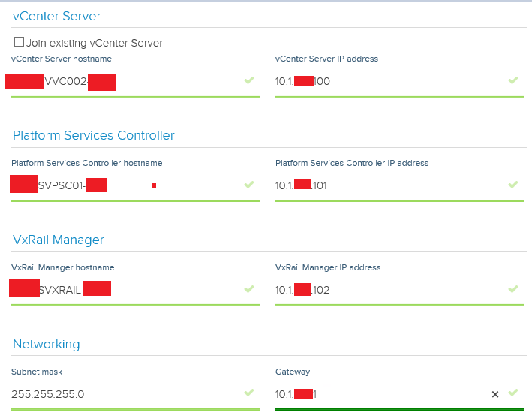The width and height of the screenshot is (532, 413).
Task: Click the 'vCenter Server hostname' label
Action: pos(62,59)
